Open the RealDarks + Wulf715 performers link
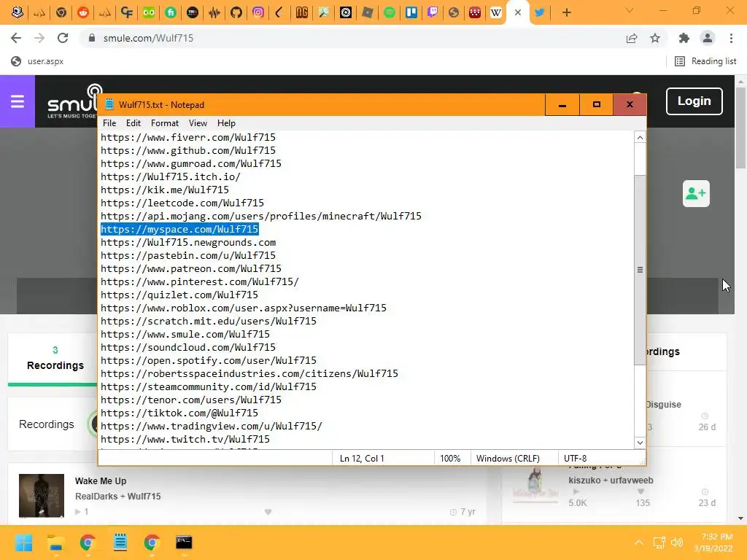747x560 pixels. [x=117, y=496]
